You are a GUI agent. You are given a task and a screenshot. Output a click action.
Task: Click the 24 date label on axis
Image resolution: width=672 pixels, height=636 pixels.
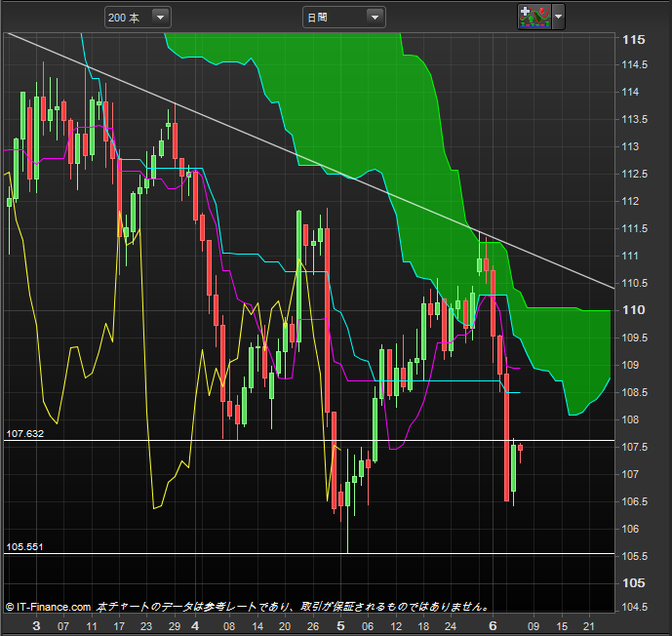click(451, 626)
